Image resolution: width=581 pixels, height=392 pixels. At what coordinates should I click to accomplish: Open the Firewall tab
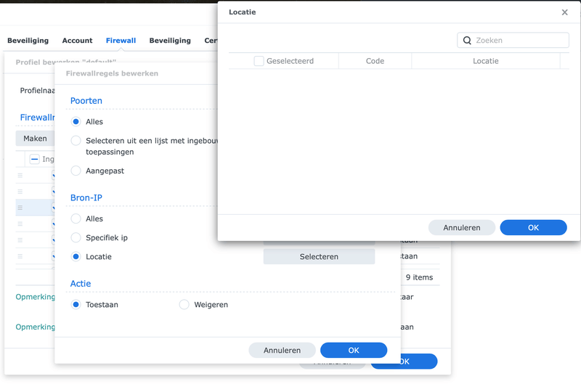click(x=121, y=41)
